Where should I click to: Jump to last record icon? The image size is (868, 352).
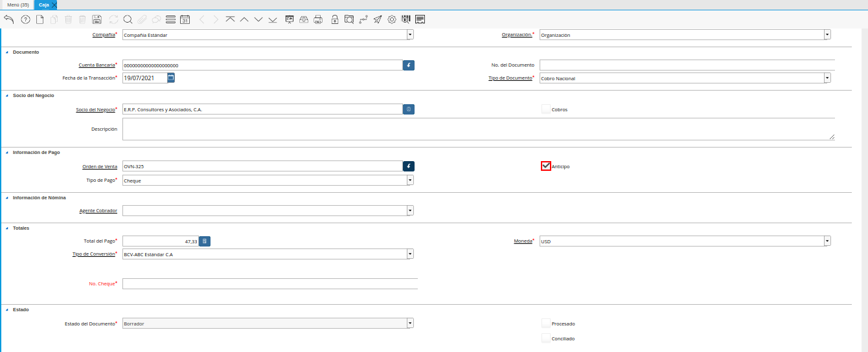273,19
